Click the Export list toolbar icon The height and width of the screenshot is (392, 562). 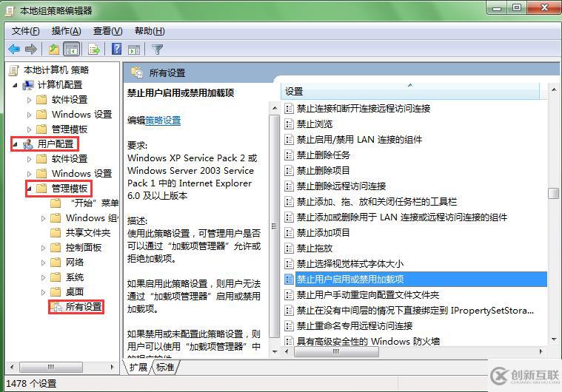pyautogui.click(x=94, y=49)
